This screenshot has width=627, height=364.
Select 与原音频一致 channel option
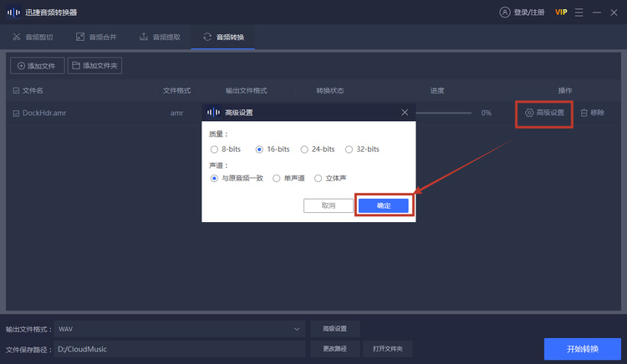(x=237, y=178)
